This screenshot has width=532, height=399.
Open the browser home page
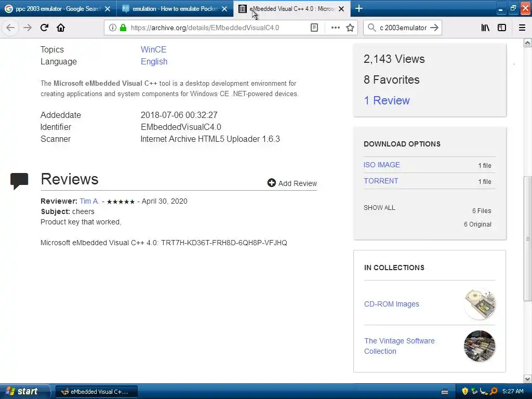(61, 28)
